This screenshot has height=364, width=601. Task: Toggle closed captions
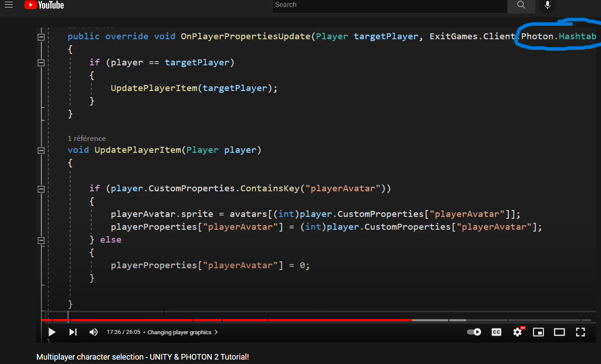click(x=496, y=332)
